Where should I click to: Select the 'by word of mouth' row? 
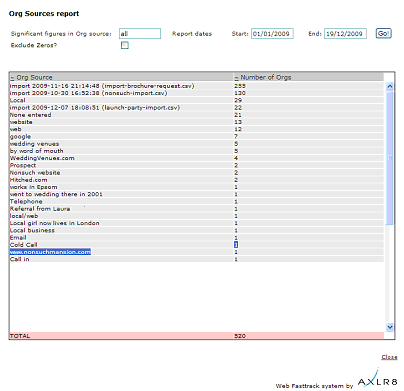197,151
